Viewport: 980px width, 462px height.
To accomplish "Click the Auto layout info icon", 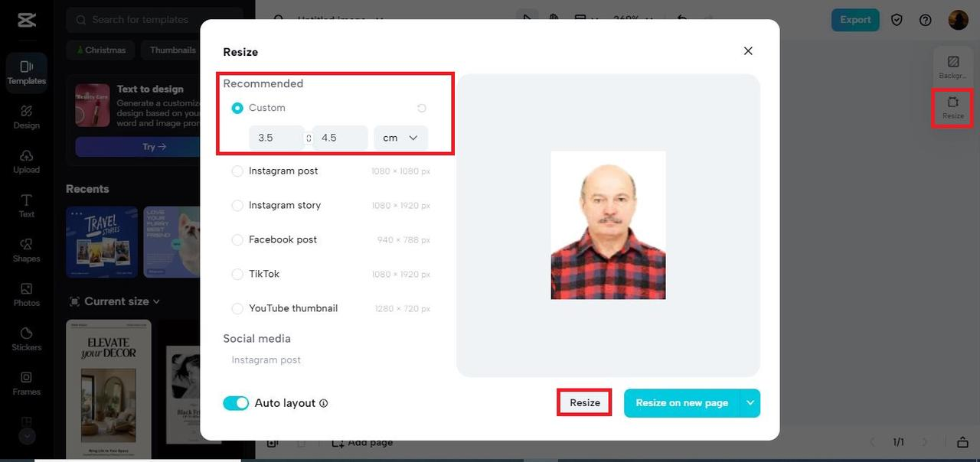I will (324, 403).
